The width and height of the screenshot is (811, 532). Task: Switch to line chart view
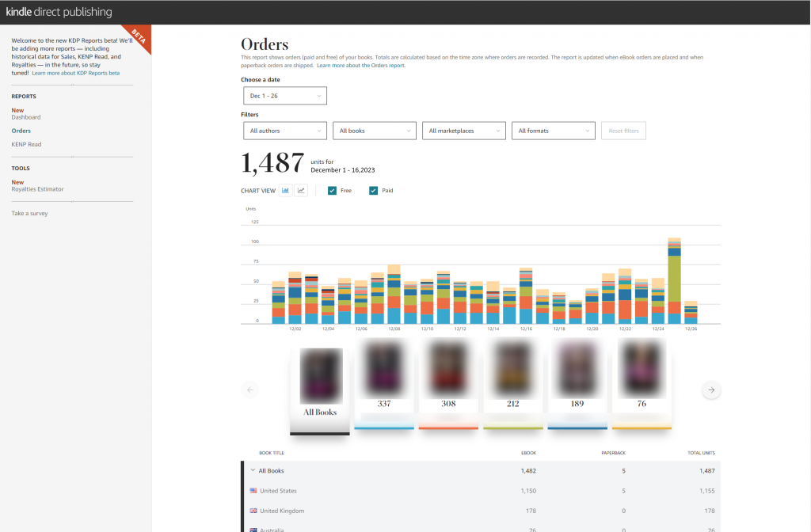pos(301,191)
